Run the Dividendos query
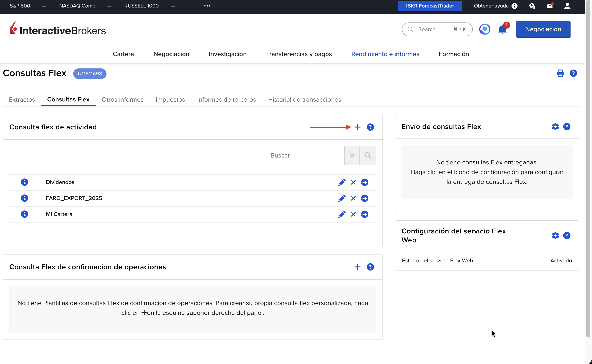Image resolution: width=592 pixels, height=364 pixels. click(364, 182)
